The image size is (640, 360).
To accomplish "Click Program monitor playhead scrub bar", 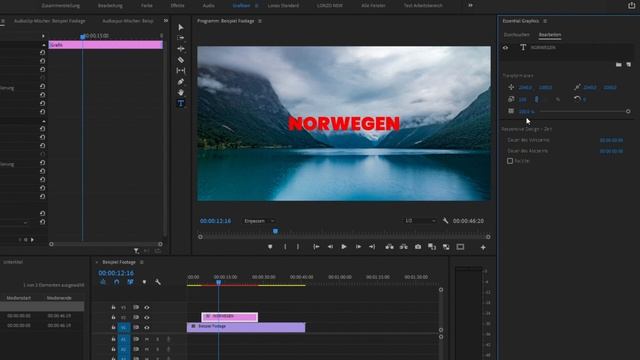I will click(344, 237).
